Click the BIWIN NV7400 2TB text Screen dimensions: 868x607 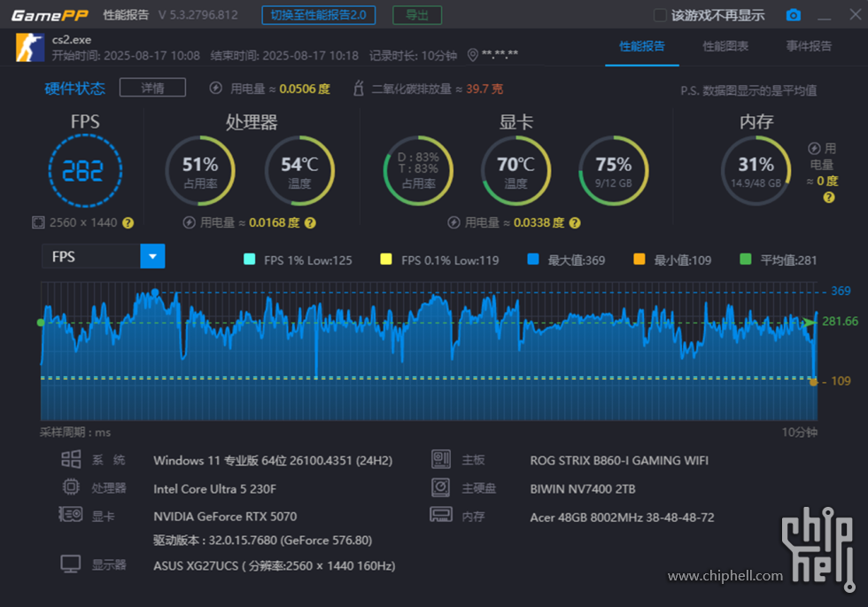[x=583, y=489]
